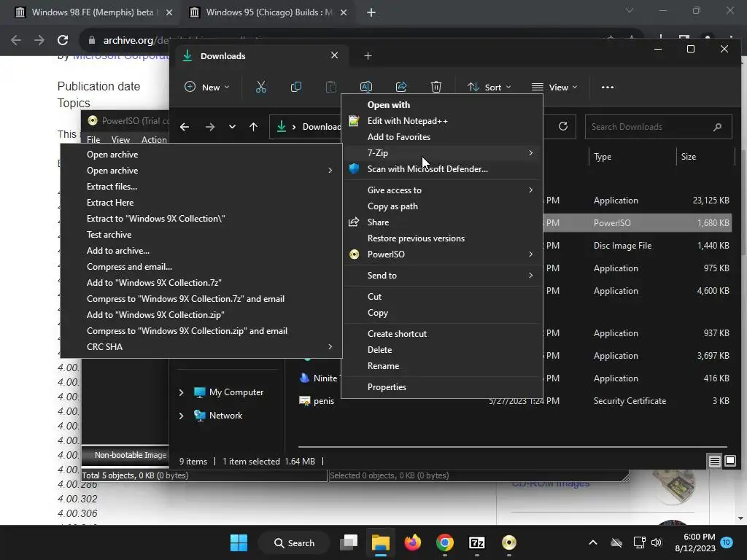Open PowerISO View menu
747x560 pixels.
(x=120, y=139)
